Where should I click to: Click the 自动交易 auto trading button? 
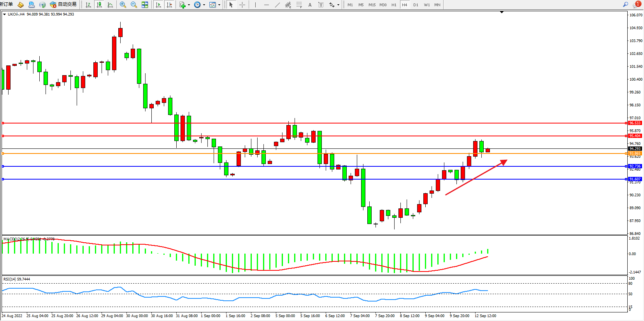pos(63,5)
